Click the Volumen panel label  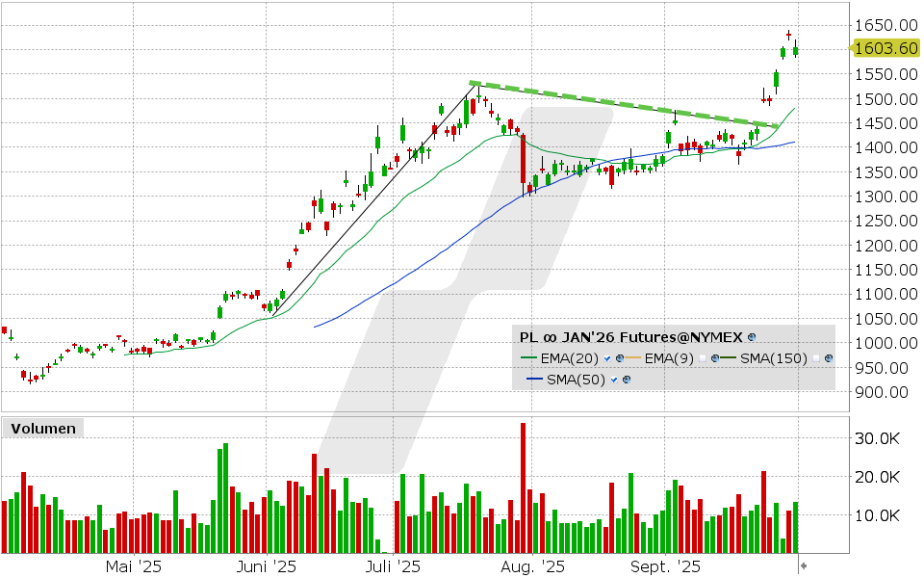click(x=42, y=429)
